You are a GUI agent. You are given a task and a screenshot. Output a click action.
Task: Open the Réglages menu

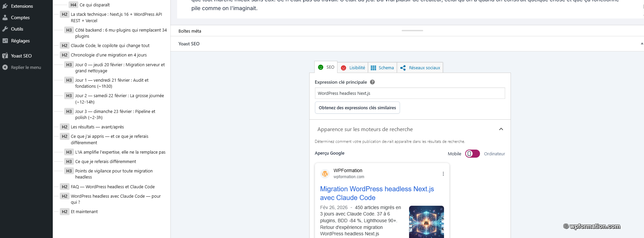[x=20, y=41]
